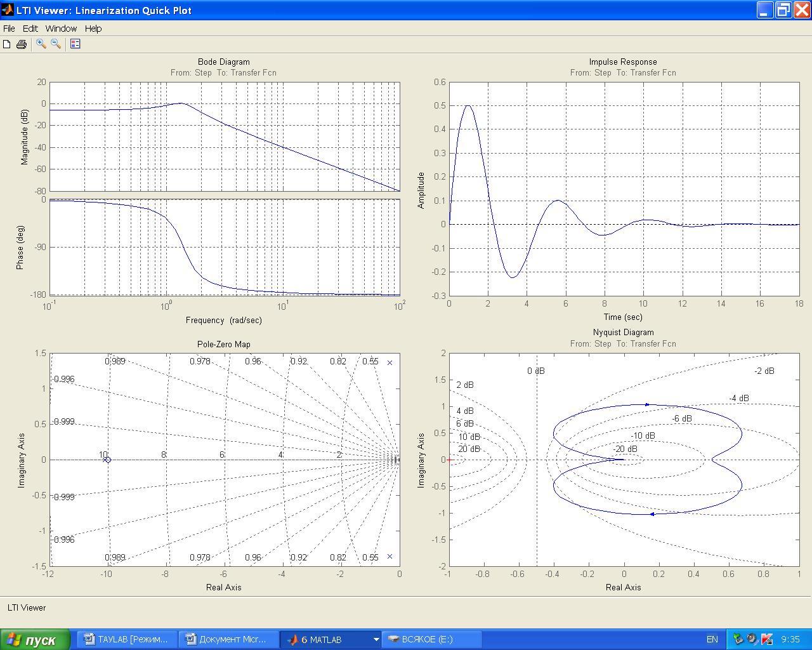
Task: Activate the Zoom In magnifier tool
Action: click(41, 44)
